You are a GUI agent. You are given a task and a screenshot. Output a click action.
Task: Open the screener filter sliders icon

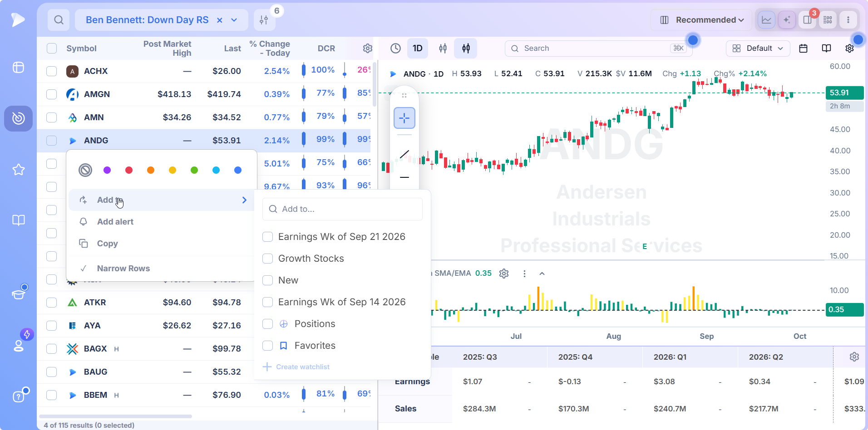tap(264, 20)
